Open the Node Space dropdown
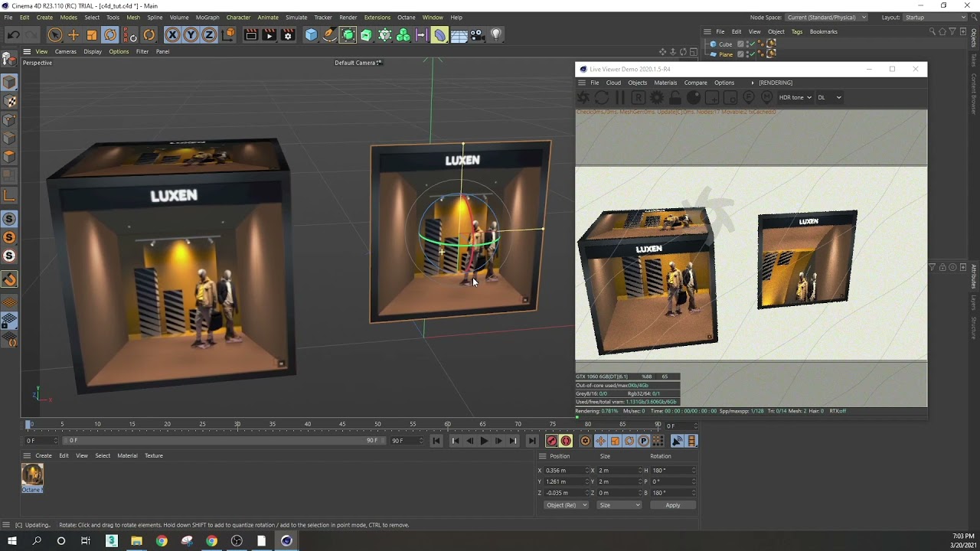Image resolution: width=980 pixels, height=551 pixels. [827, 17]
